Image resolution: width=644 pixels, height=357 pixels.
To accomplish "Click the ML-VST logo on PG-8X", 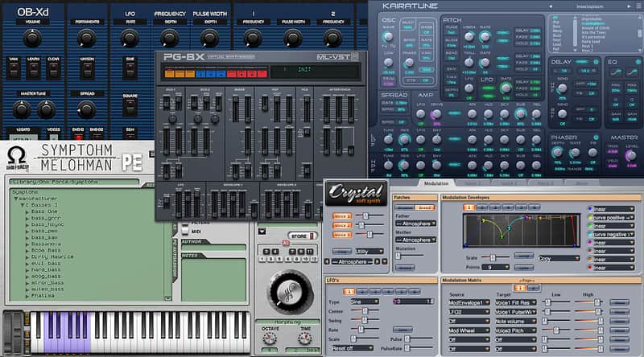I will pos(337,56).
